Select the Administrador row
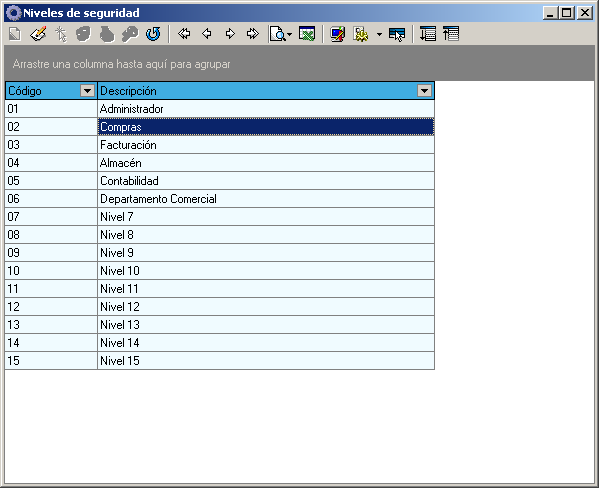The image size is (599, 488). (x=220, y=109)
